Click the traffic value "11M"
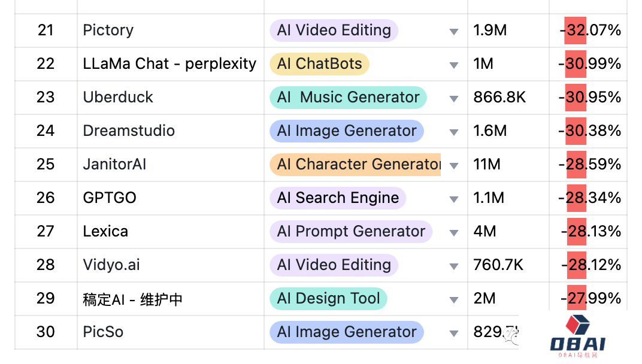The height and width of the screenshot is (364, 642). pos(487,165)
